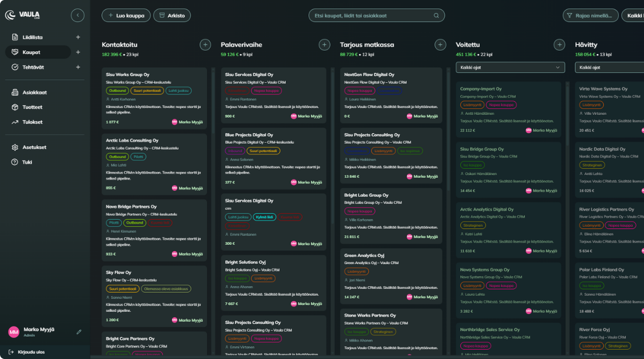The width and height of the screenshot is (644, 359).
Task: Open the Arctic Labs Consulting Oy card
Action: tap(154, 164)
